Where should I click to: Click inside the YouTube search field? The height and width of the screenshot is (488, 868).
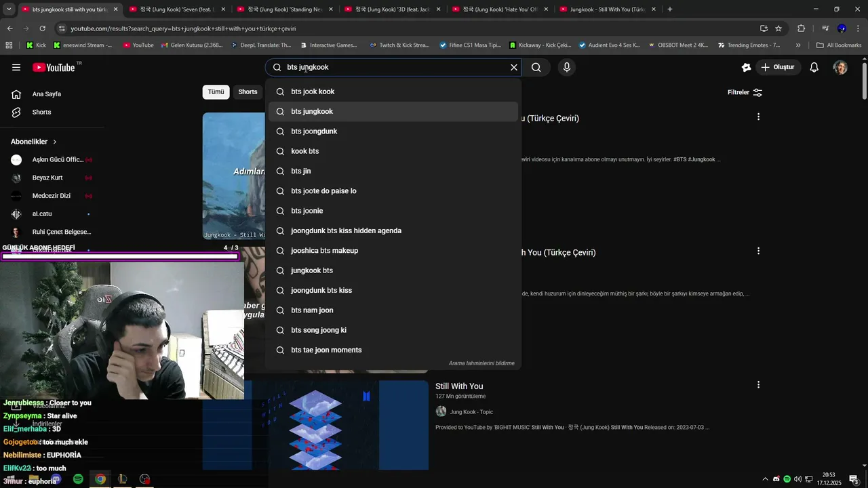pyautogui.click(x=393, y=67)
